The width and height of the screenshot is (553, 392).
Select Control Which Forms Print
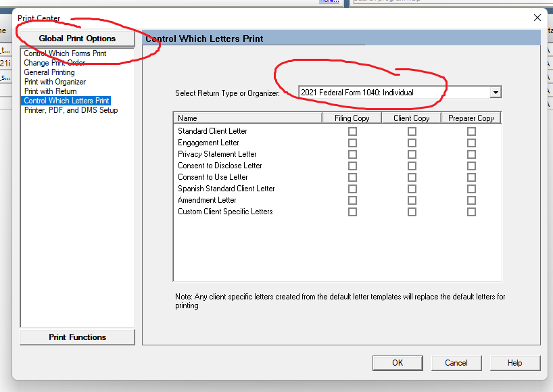(x=65, y=53)
